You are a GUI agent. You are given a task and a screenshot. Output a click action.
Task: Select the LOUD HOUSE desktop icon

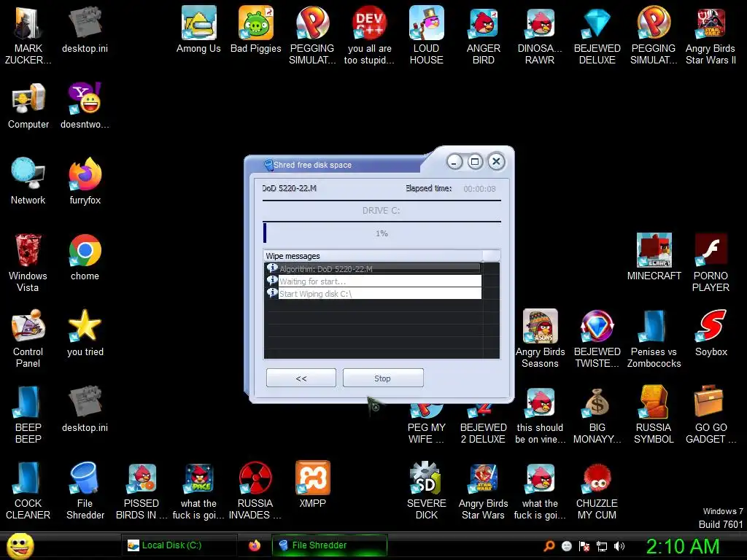coord(426,35)
